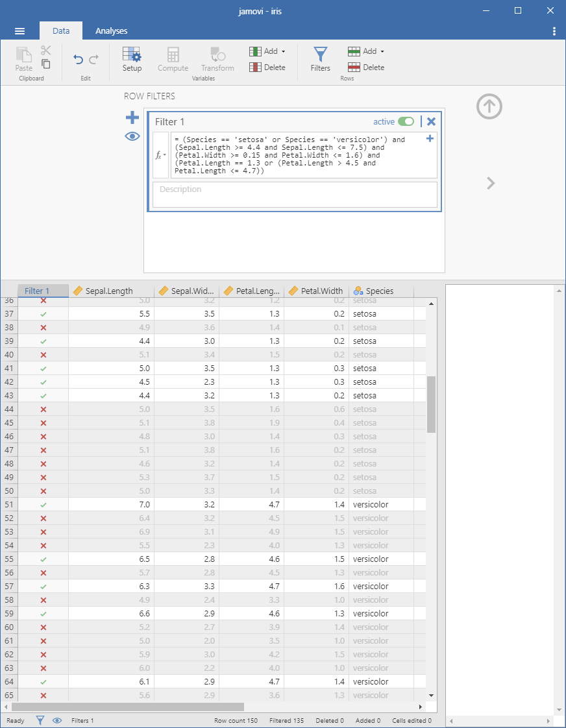Click the Undo arrow icon

click(x=79, y=60)
